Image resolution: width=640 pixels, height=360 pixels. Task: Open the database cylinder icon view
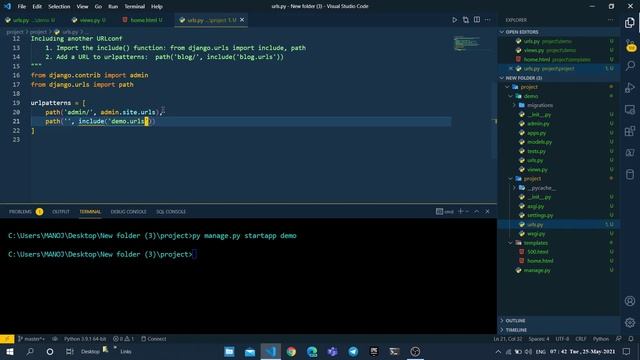click(630, 174)
